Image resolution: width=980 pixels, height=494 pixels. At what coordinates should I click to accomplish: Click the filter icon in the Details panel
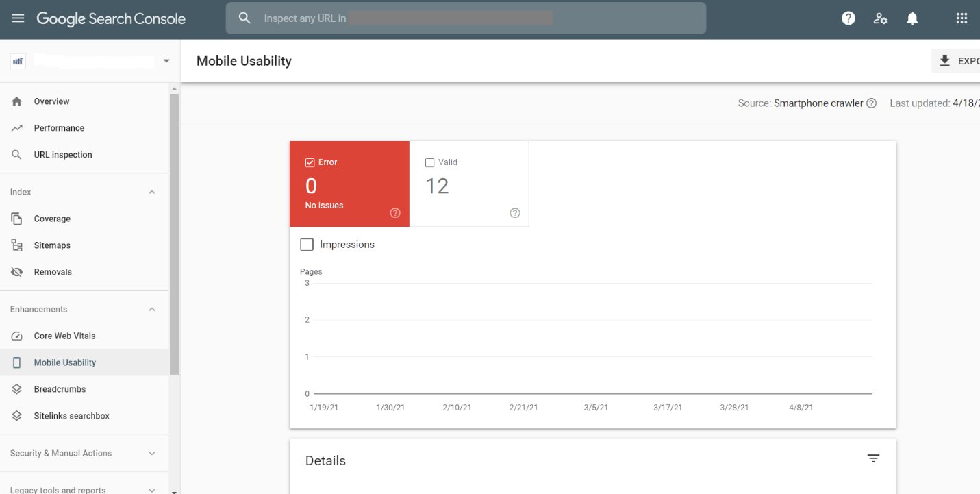coord(873,458)
